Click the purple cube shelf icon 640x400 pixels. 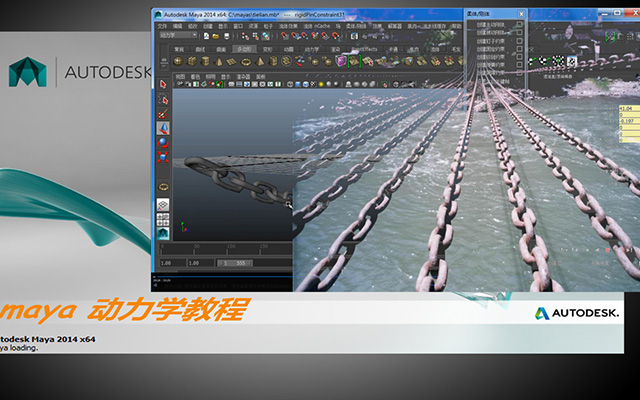tap(340, 61)
